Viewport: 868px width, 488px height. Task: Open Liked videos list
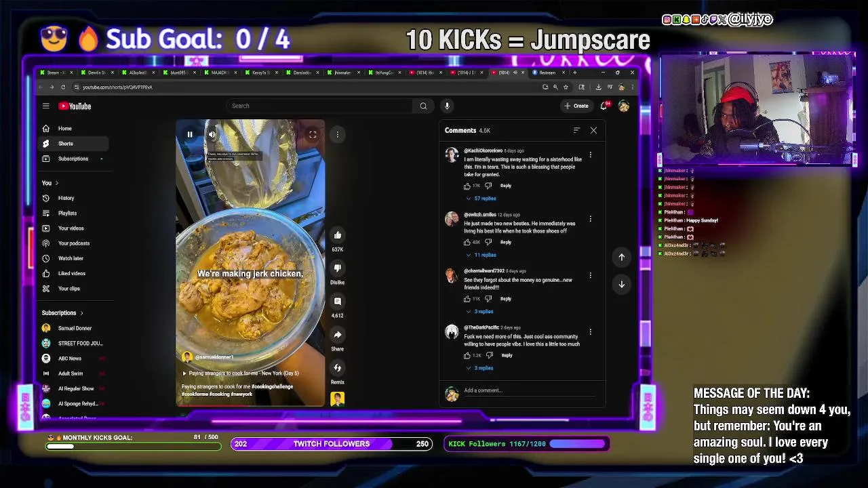click(x=73, y=273)
